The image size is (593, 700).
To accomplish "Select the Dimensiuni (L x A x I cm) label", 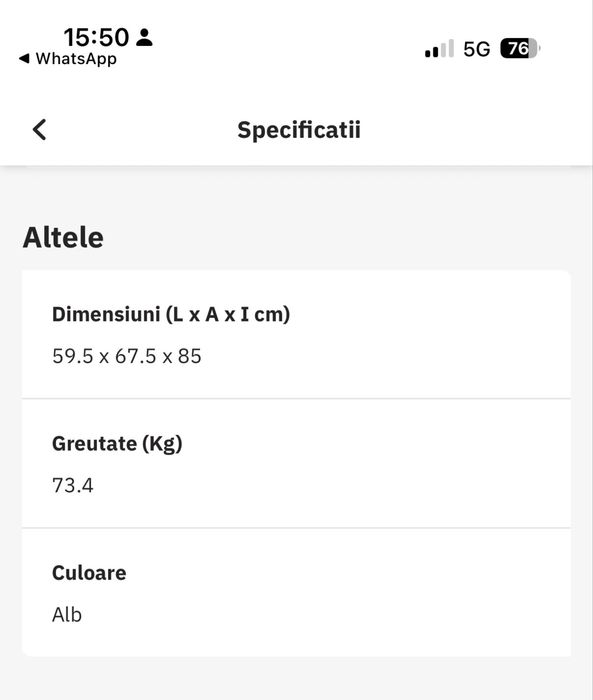I will tap(171, 314).
